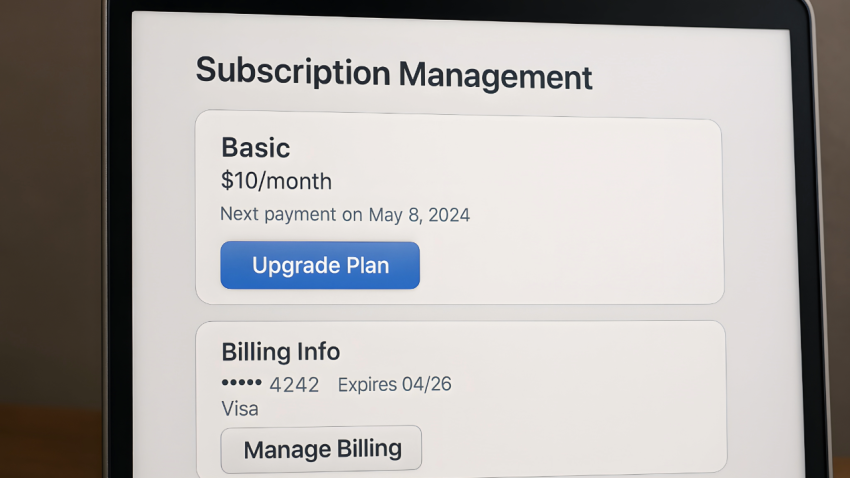This screenshot has width=850, height=478.
Task: Click the gap between the two cards
Action: coord(460,312)
